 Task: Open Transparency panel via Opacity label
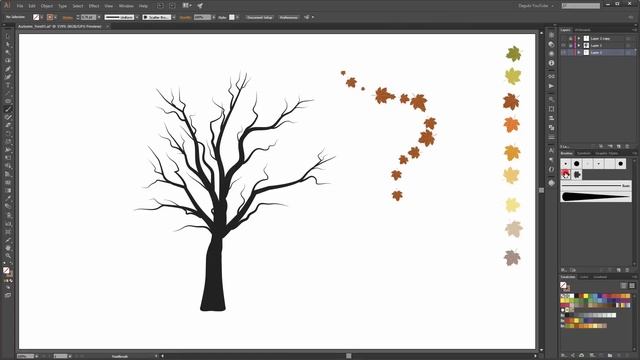185,18
